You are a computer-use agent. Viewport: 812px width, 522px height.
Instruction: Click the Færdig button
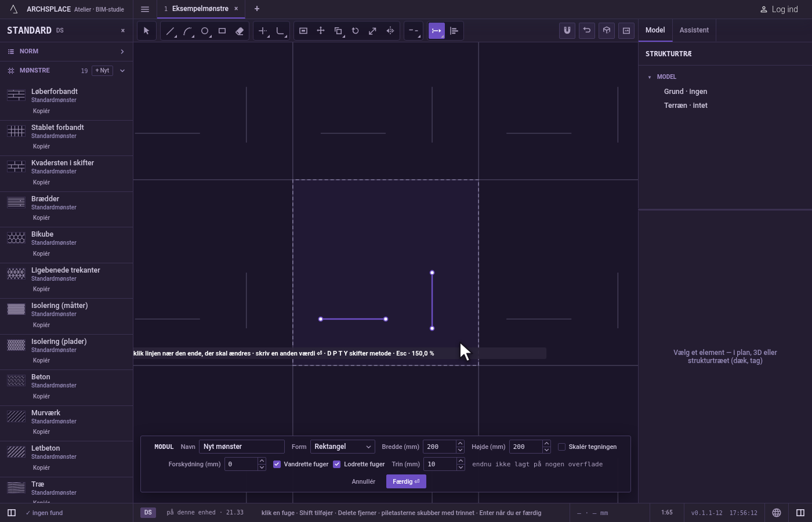tap(406, 481)
